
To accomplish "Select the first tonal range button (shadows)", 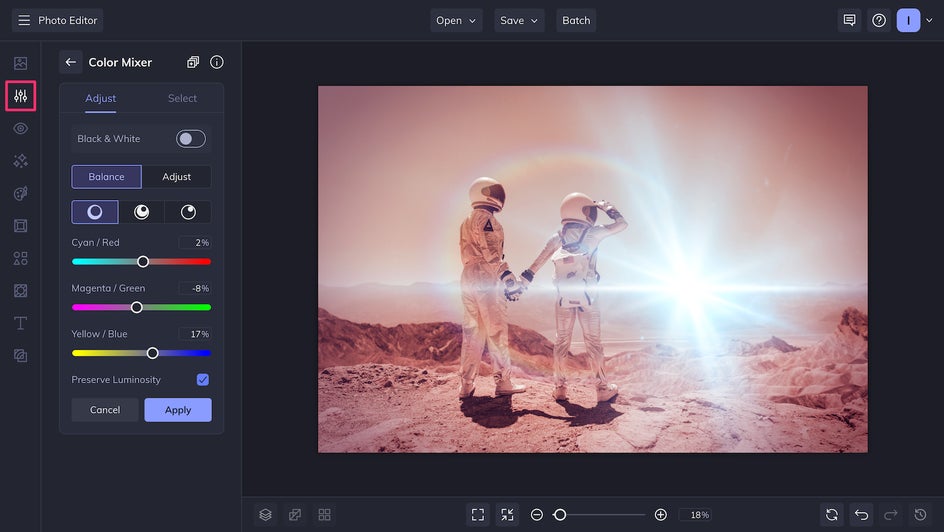I will tap(95, 212).
